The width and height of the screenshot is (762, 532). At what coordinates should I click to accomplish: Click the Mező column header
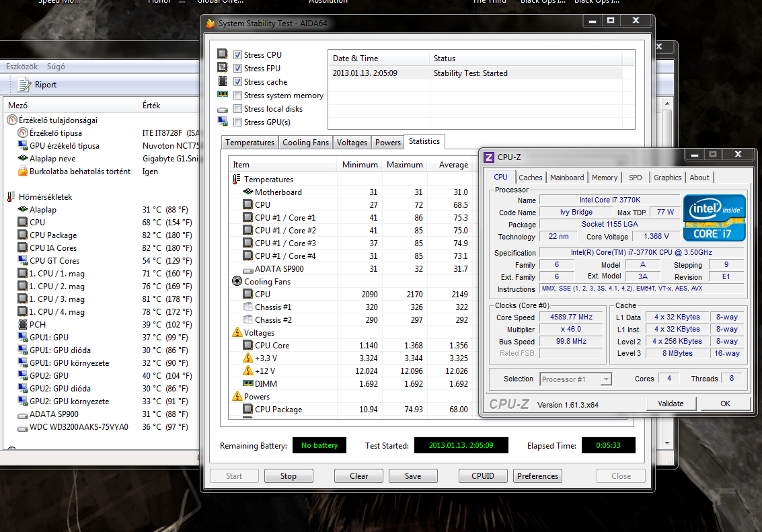tap(71, 106)
